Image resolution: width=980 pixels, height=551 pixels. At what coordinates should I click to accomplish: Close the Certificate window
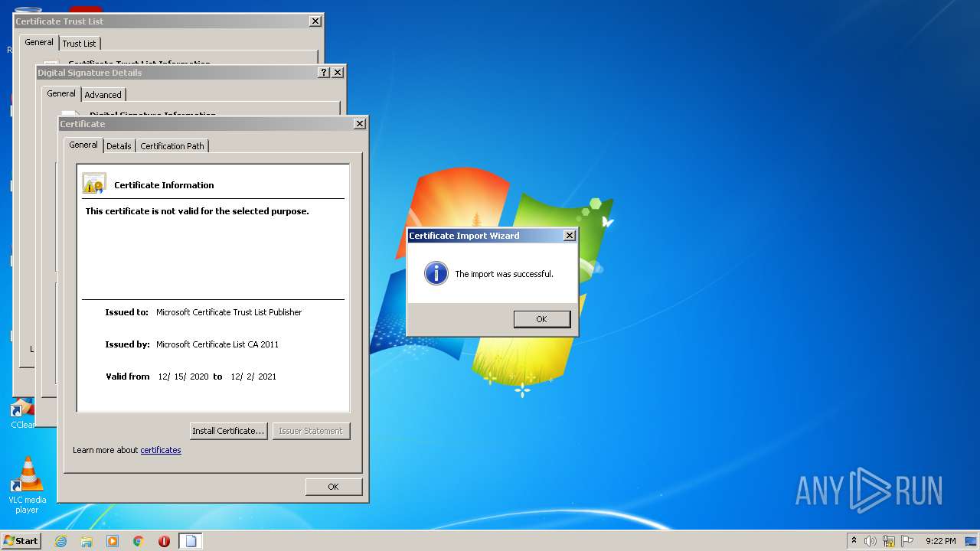click(x=360, y=124)
